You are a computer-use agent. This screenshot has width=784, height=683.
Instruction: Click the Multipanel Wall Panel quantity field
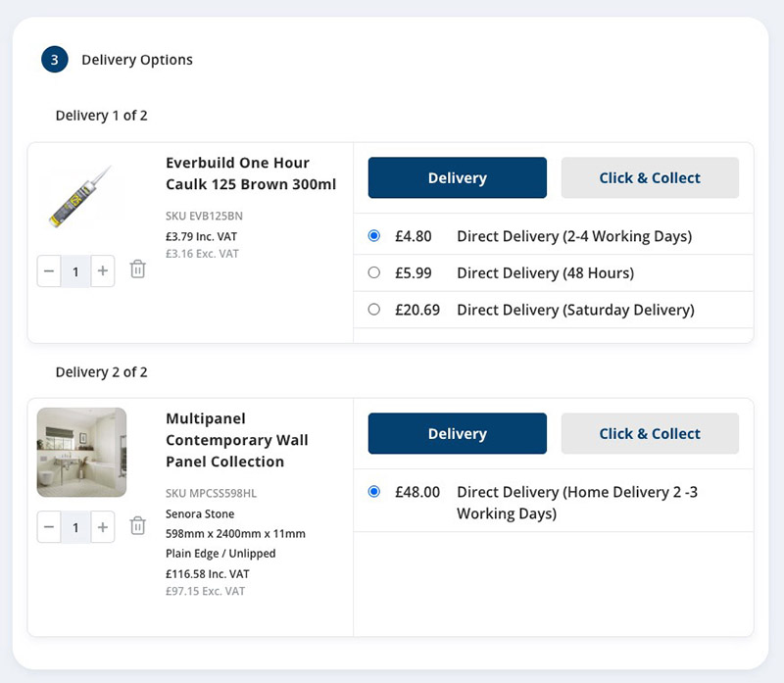[75, 527]
